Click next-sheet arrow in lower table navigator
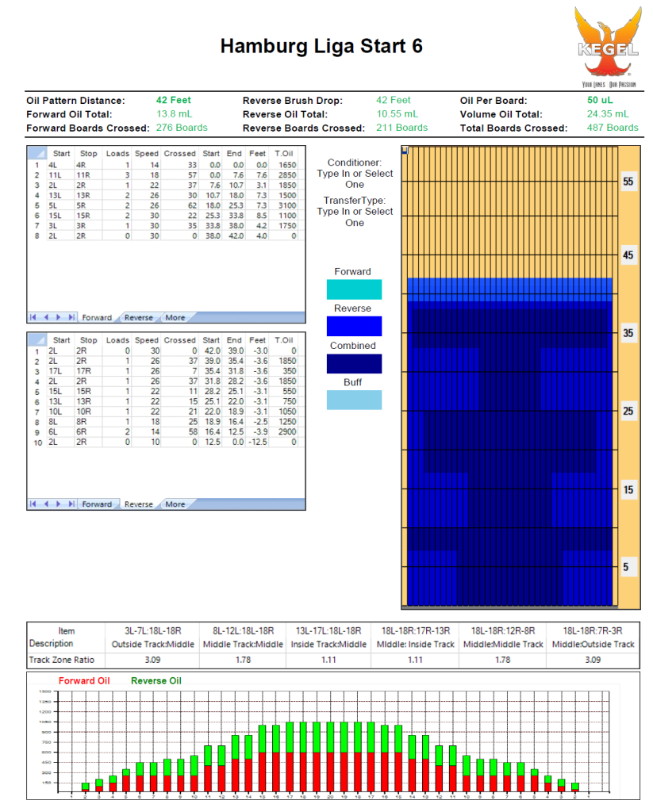Screen dimensions: 653x812 click(x=59, y=504)
